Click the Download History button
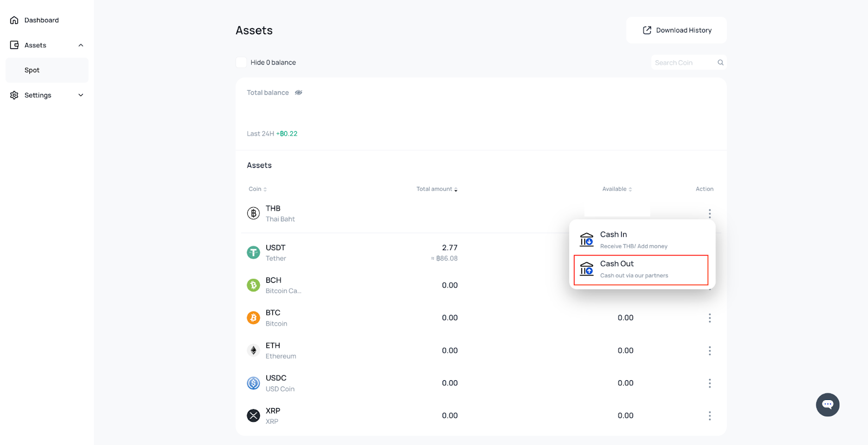868x445 pixels. tap(676, 30)
